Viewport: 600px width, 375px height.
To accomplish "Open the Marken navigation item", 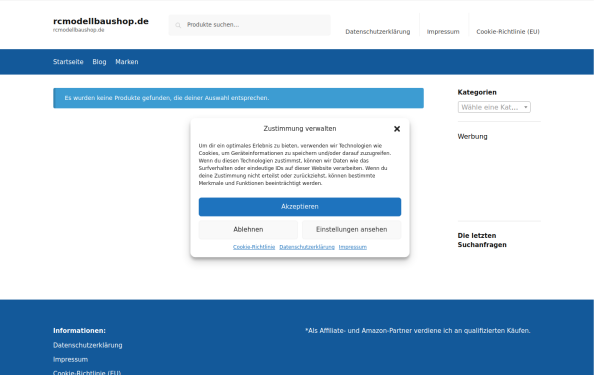I will click(127, 62).
